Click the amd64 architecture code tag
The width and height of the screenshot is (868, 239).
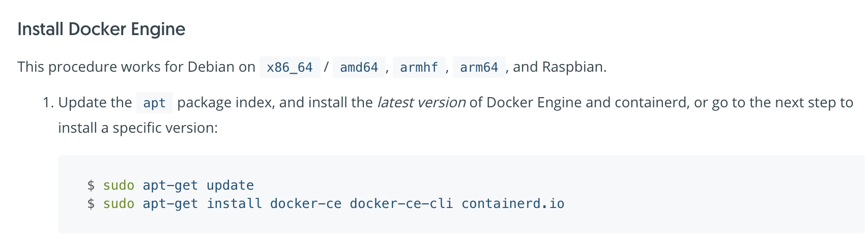[x=359, y=67]
